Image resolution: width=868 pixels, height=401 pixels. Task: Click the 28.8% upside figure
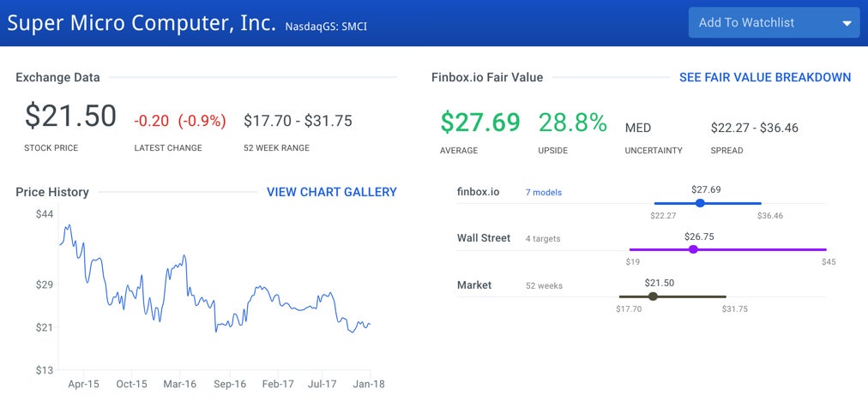(x=573, y=123)
